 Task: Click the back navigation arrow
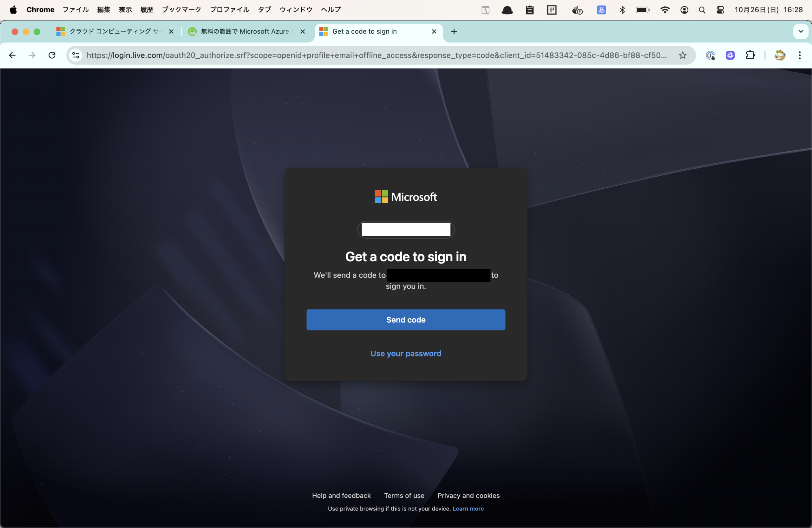pos(12,55)
